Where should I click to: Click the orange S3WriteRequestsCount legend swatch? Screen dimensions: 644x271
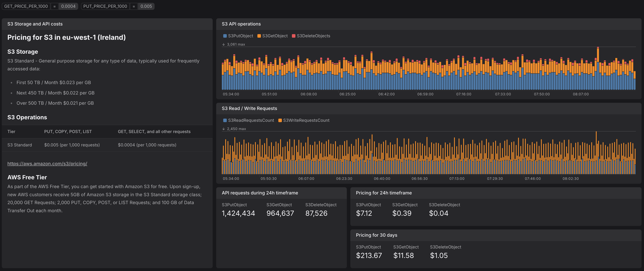[x=280, y=121]
